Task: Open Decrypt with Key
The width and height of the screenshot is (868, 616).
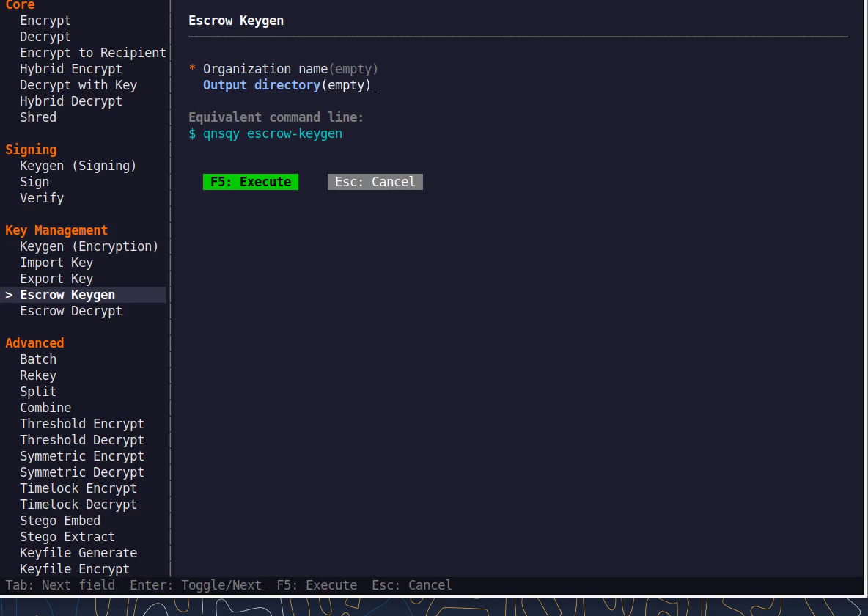Action: point(78,85)
